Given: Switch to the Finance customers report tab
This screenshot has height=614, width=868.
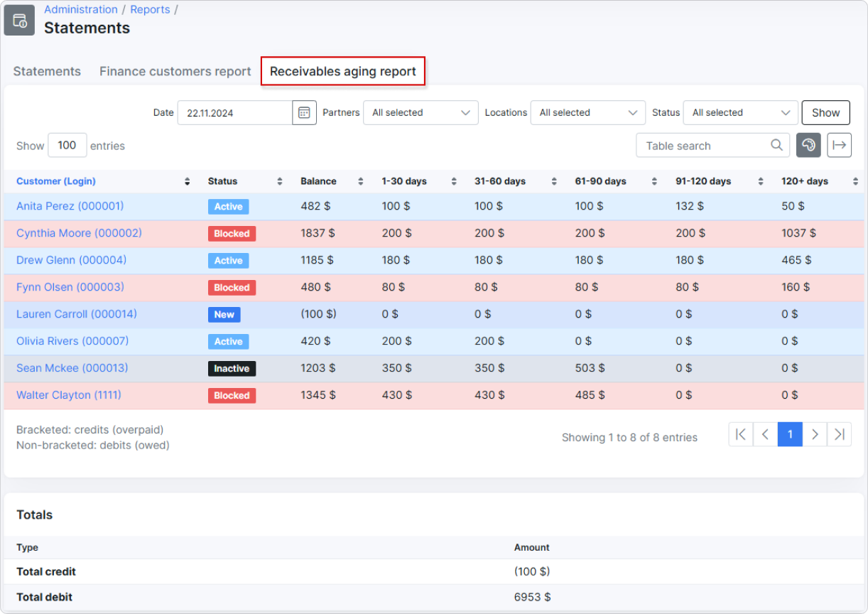Looking at the screenshot, I should (175, 71).
